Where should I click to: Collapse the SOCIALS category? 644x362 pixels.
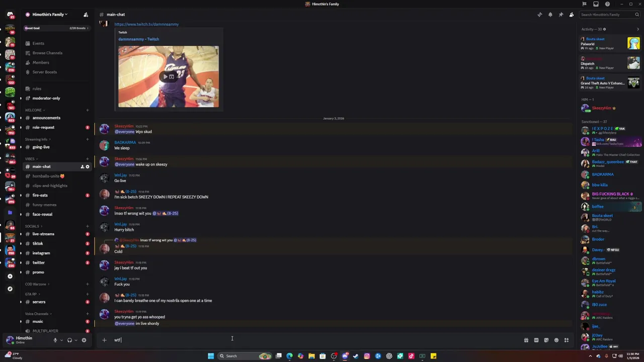point(34,226)
